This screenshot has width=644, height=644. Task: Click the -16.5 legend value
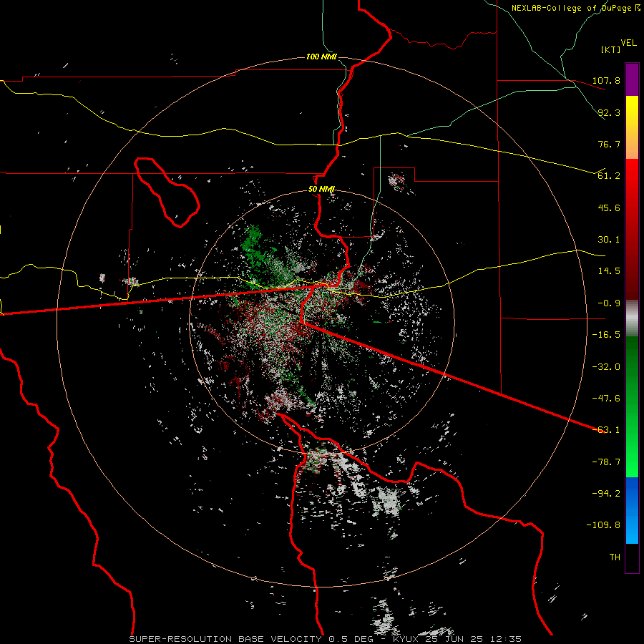point(606,335)
